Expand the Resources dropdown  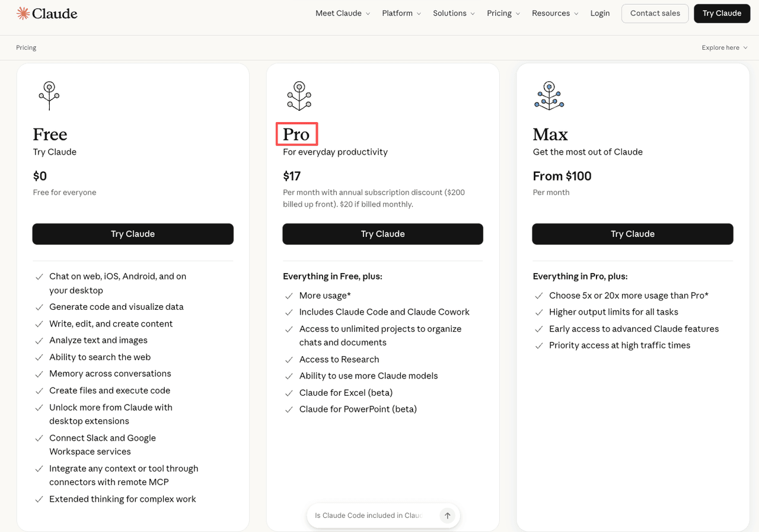(x=555, y=13)
